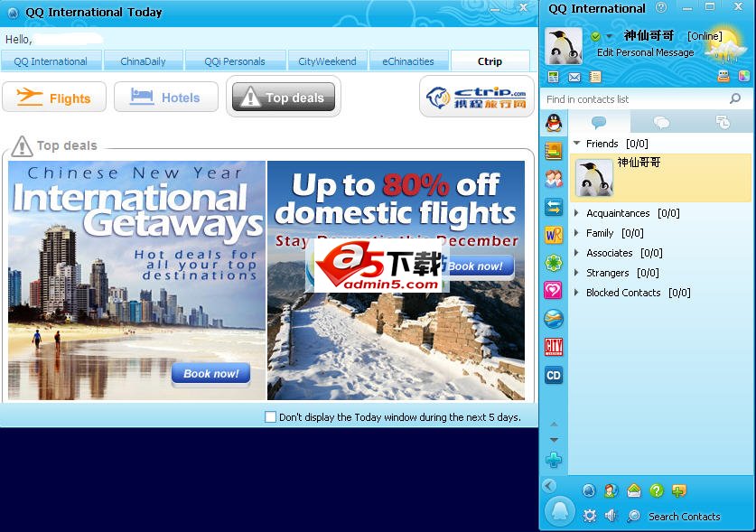Open the Ctrip globe sidebar icon
The width and height of the screenshot is (756, 532).
(x=554, y=319)
